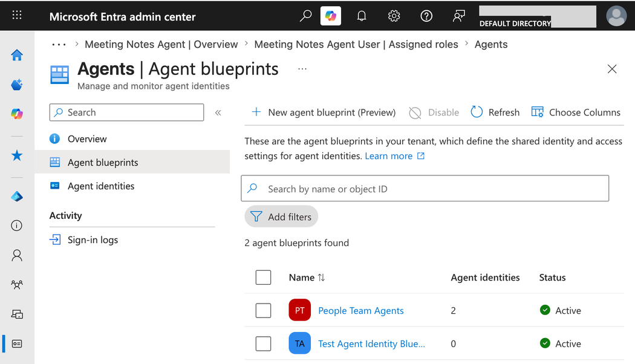Screen dimensions: 635x364
Task: Open more options ellipsis beside page title
Action: coord(302,69)
